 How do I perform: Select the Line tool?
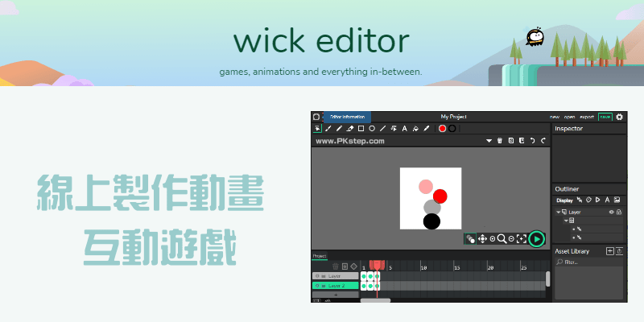click(383, 129)
